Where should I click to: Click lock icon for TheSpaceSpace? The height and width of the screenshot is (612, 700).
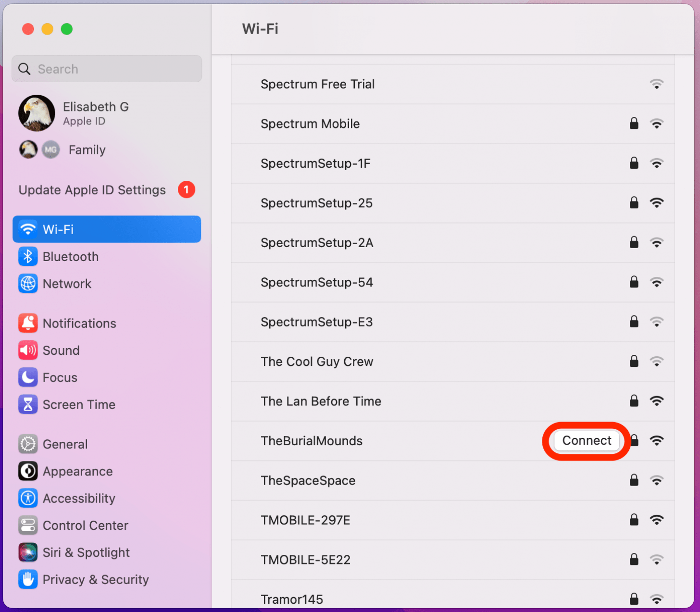point(634,480)
